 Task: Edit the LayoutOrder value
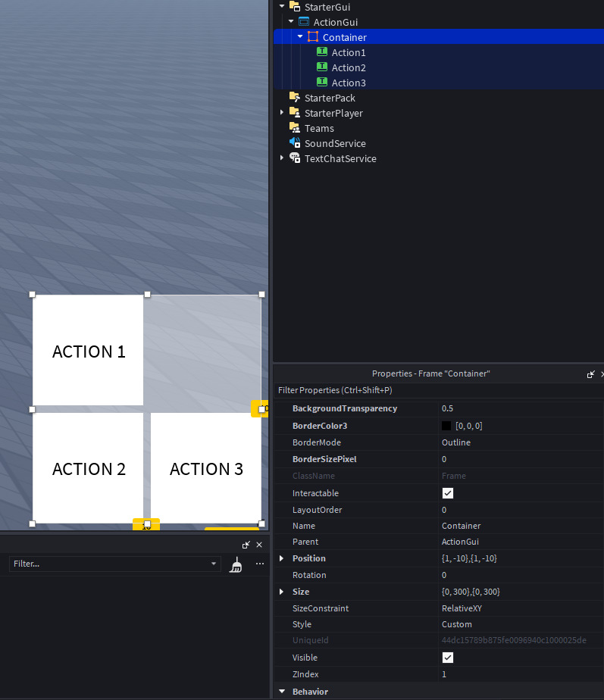click(x=521, y=510)
